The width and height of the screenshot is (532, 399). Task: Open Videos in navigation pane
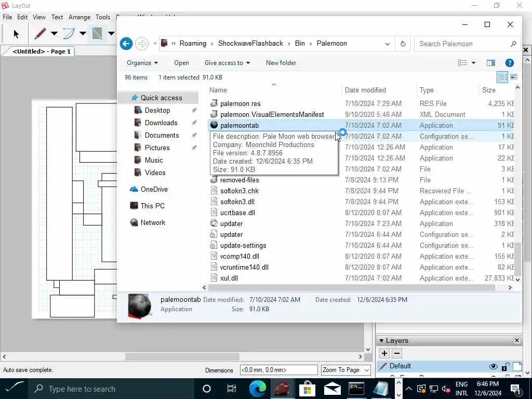tap(155, 172)
